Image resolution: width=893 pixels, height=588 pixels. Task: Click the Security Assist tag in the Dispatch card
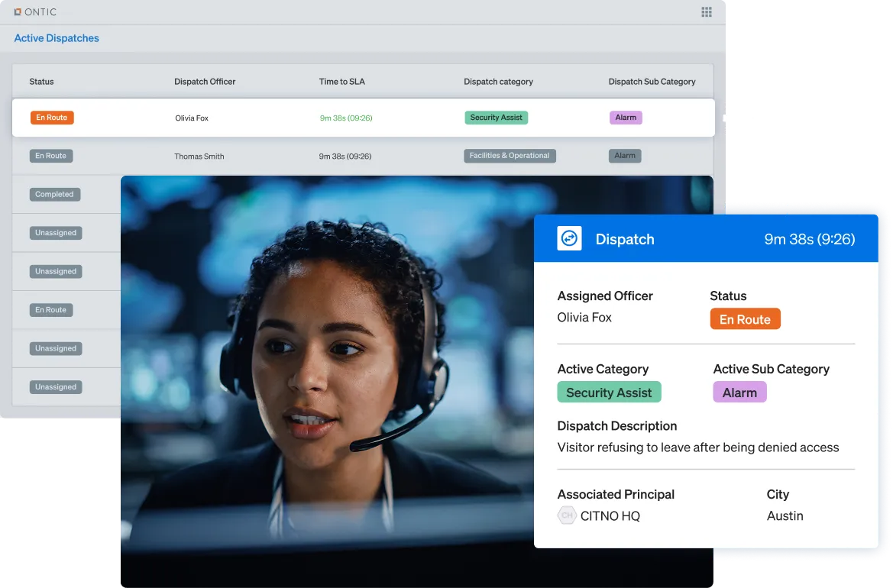click(x=609, y=393)
